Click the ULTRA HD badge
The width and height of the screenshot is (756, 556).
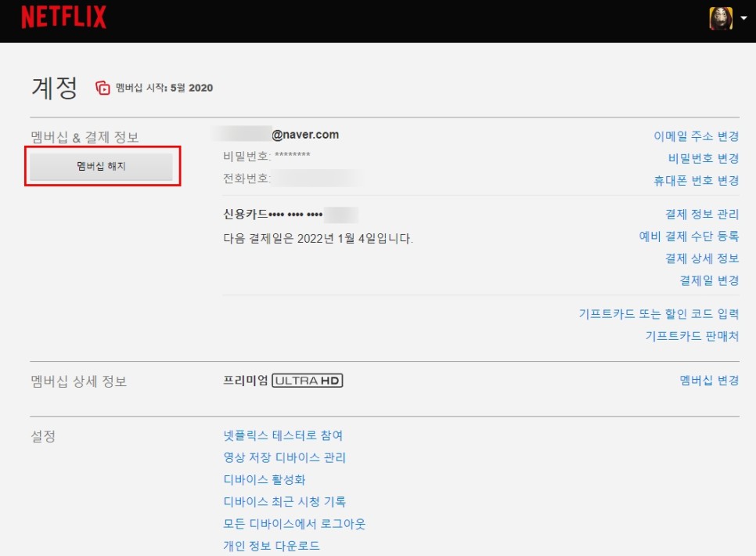(308, 381)
